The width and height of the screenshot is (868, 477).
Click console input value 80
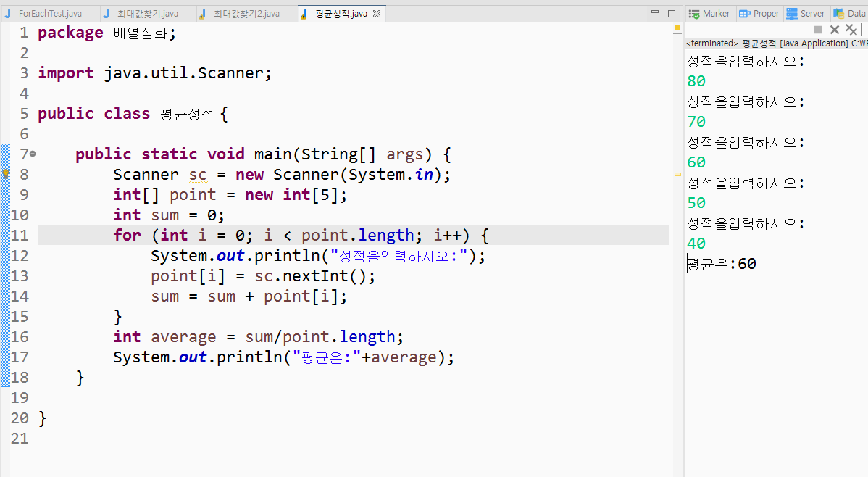pyautogui.click(x=696, y=81)
